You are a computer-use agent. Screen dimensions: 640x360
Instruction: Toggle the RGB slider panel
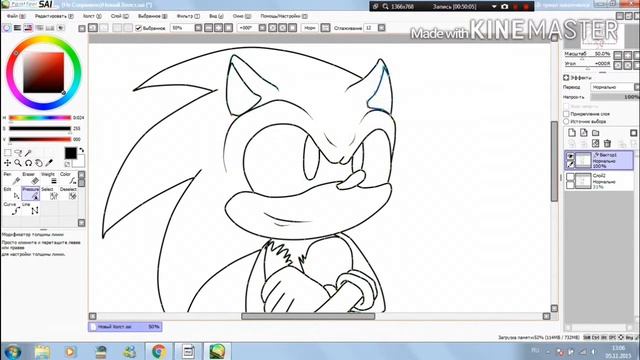pyautogui.click(x=18, y=28)
